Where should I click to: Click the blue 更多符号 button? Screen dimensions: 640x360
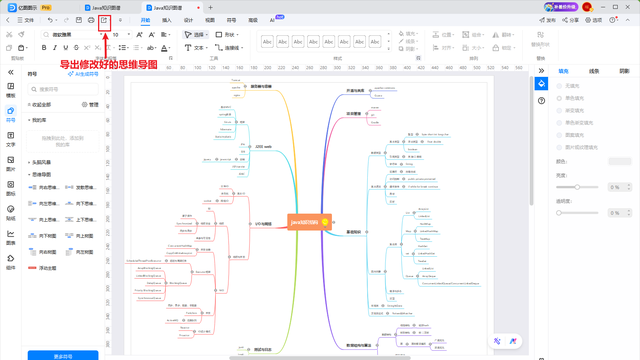coord(63,356)
